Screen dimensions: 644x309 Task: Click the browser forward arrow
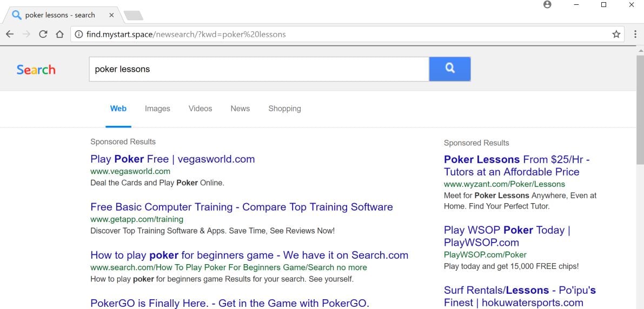26,35
